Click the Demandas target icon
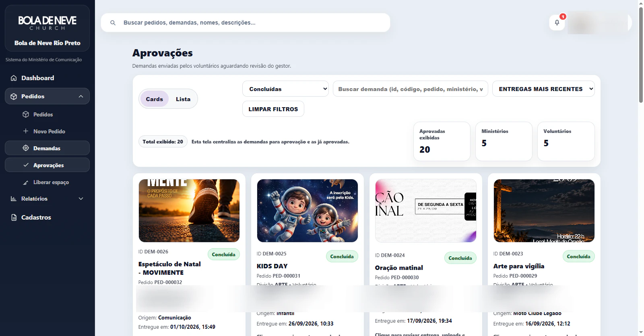This screenshot has width=644, height=336. [26, 148]
